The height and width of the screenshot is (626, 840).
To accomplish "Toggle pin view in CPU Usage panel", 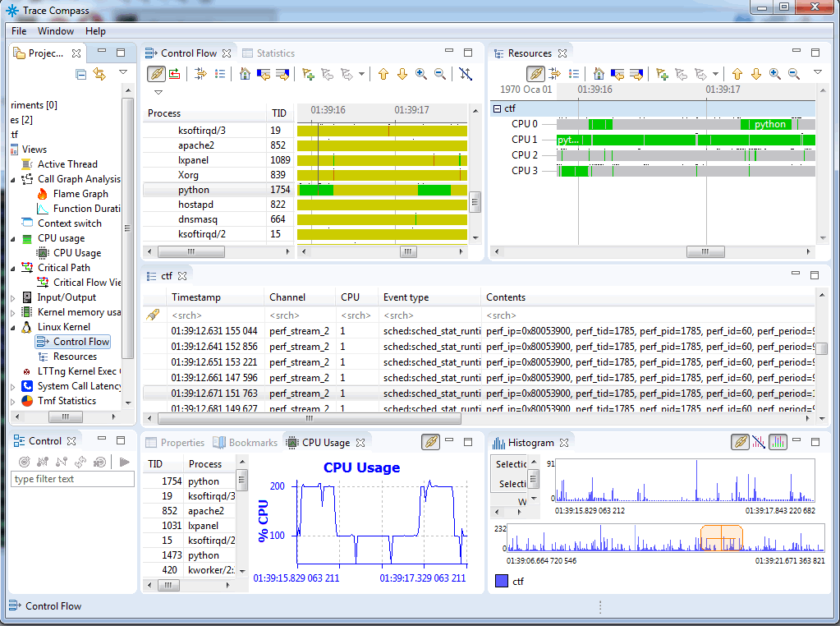I will click(430, 442).
